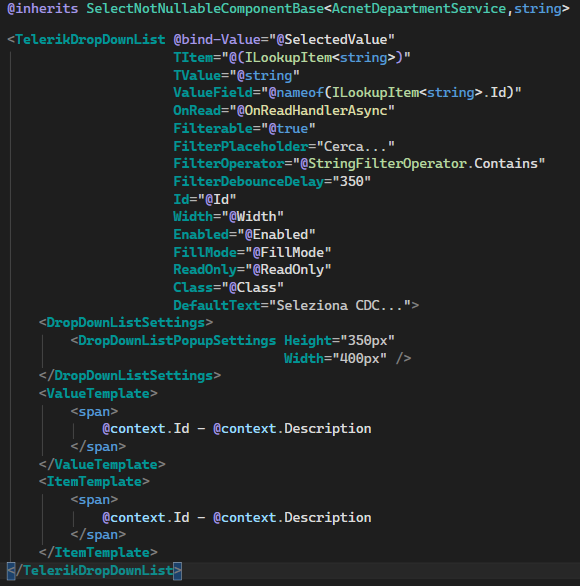This screenshot has width=580, height=586.
Task: Click the opening ValueTemplate tag
Action: pos(98,394)
